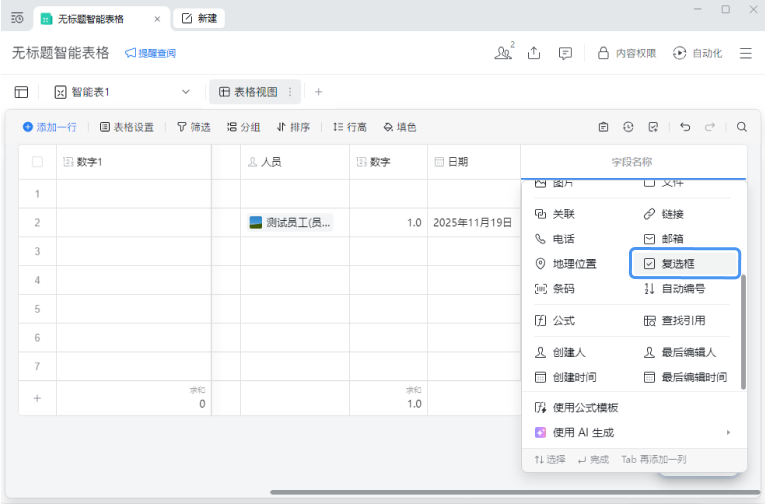The image size is (765, 504).
Task: Click the field type list vertical scrollbar
Action: coord(743,332)
